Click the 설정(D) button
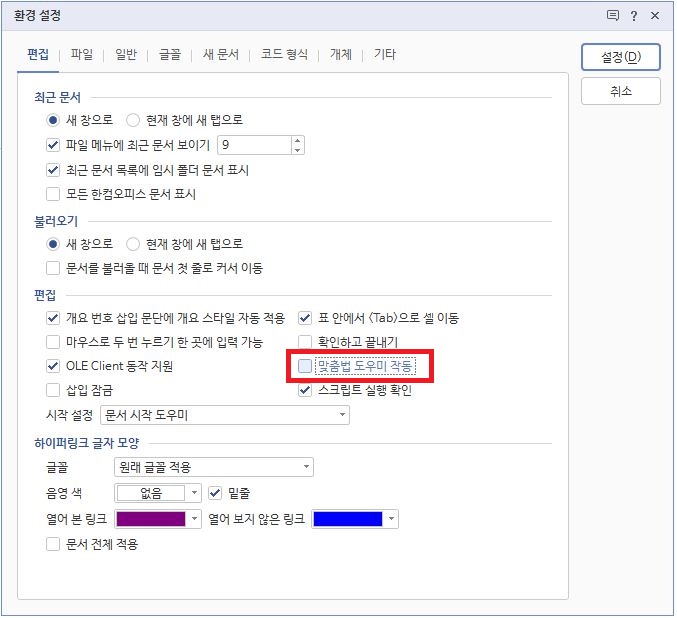This screenshot has width=677, height=618. click(x=621, y=57)
